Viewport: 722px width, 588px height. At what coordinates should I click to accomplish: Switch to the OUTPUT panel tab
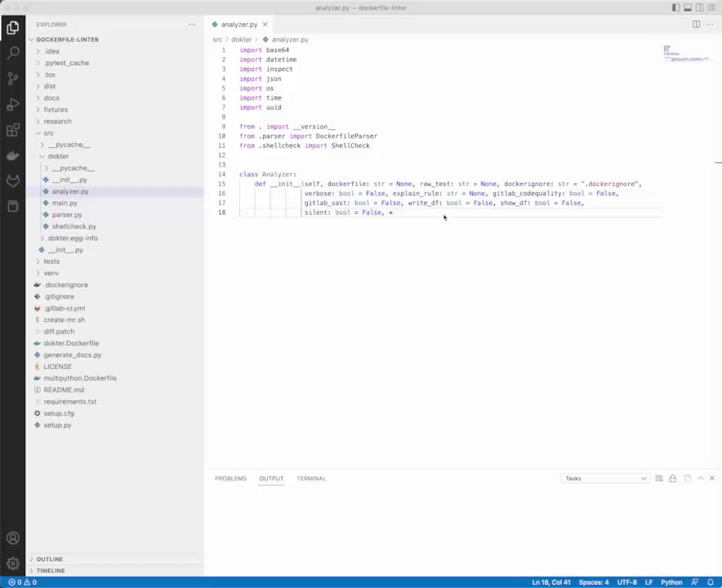[x=271, y=479]
